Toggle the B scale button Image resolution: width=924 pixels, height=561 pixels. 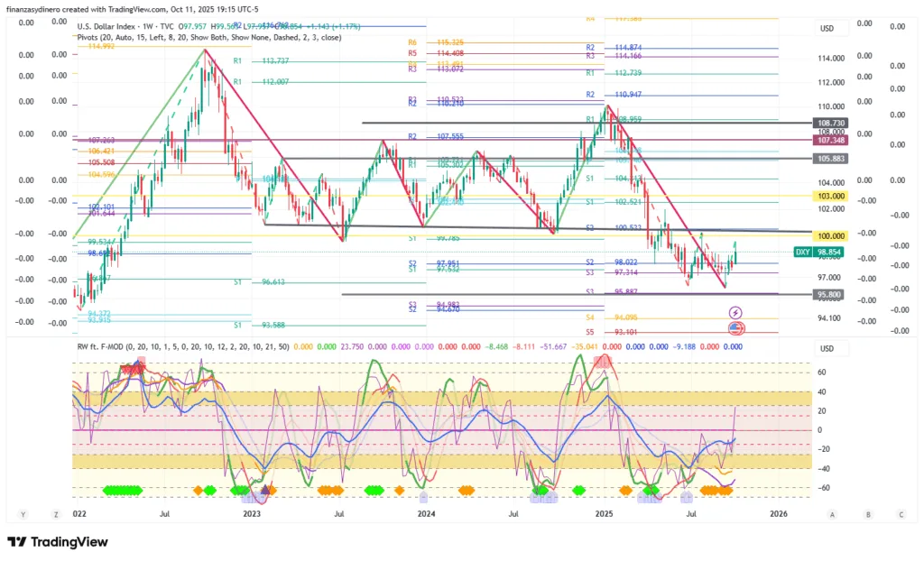867,514
